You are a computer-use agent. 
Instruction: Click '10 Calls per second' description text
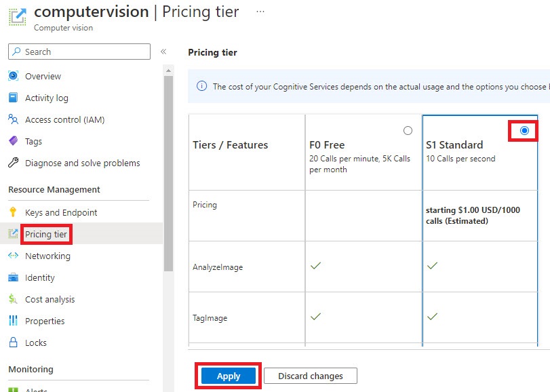point(460,159)
